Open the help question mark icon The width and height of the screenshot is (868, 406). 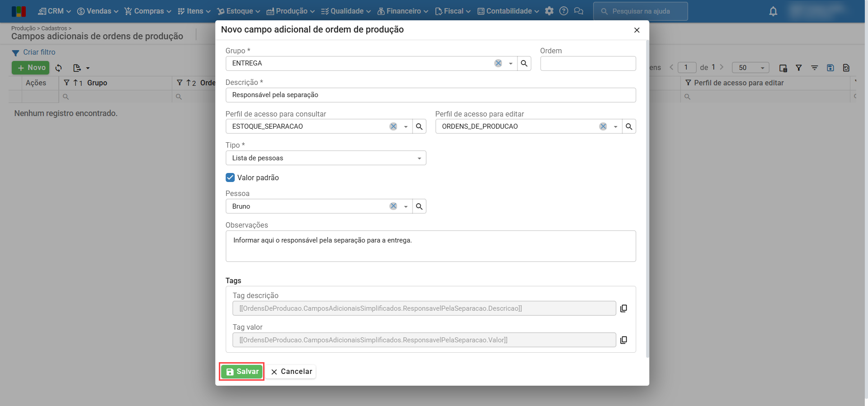pos(564,11)
